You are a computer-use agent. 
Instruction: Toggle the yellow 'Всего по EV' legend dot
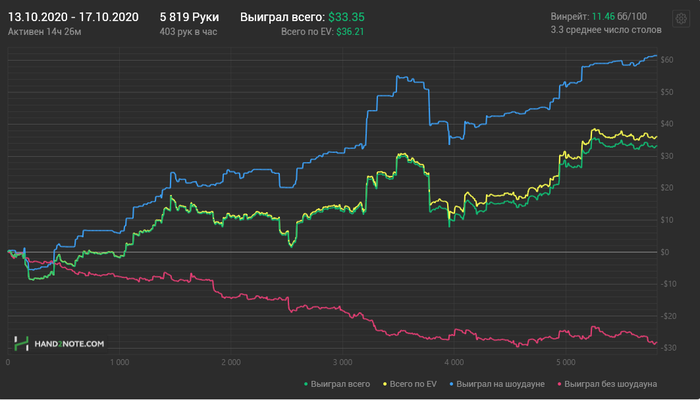[387, 383]
